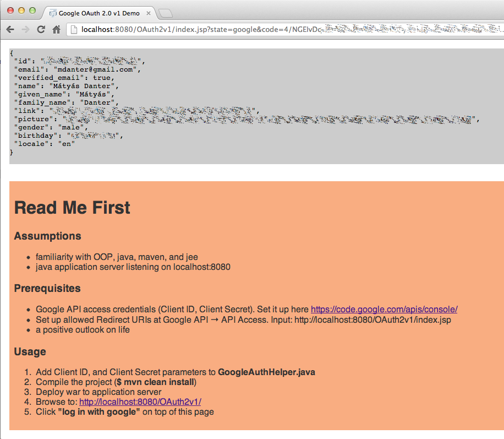Click the "family_name" JSON key
The height and width of the screenshot is (439, 504).
[42, 102]
